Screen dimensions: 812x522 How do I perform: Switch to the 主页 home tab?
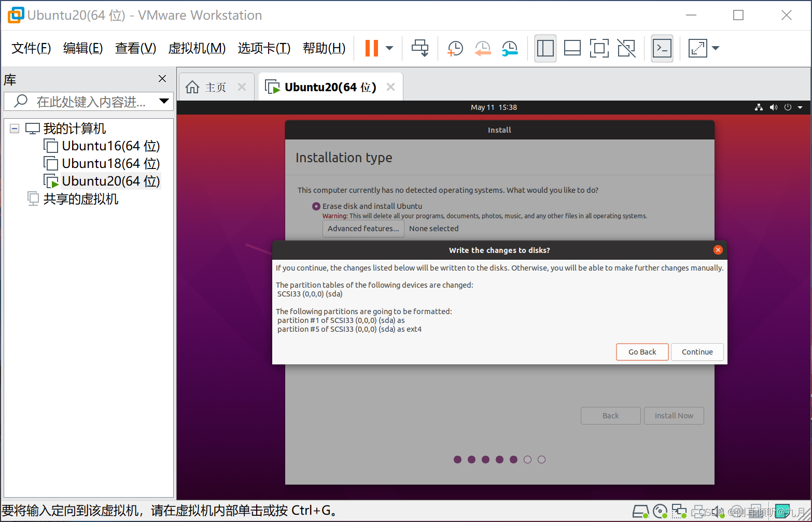[216, 87]
